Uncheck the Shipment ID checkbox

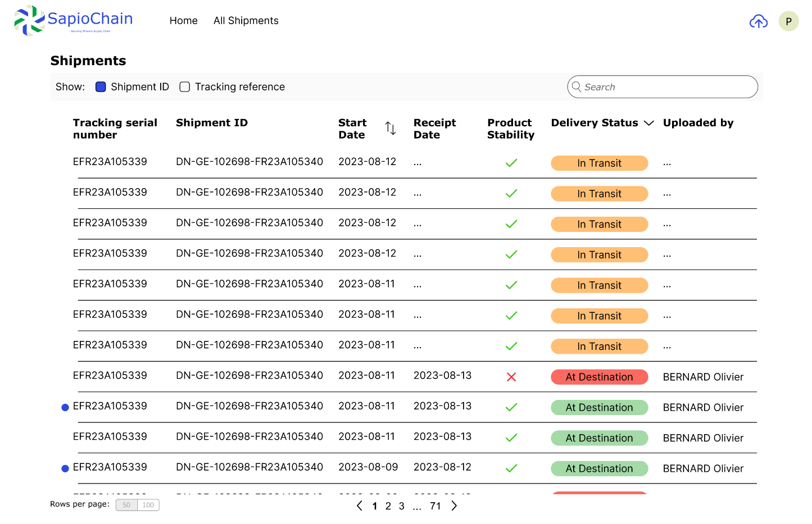pos(101,87)
